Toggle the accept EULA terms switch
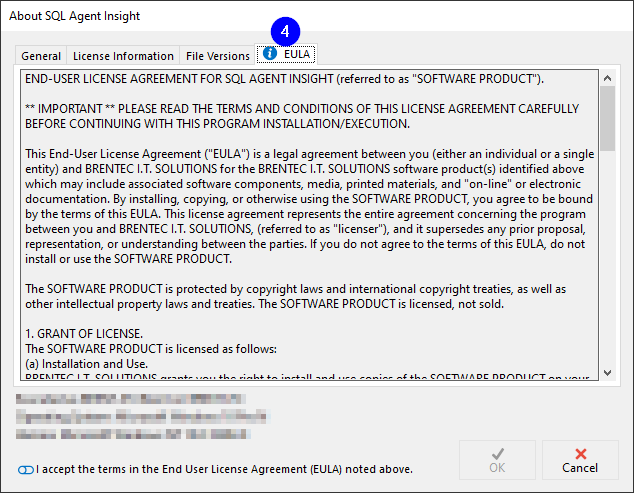634x493 pixels. coord(25,470)
